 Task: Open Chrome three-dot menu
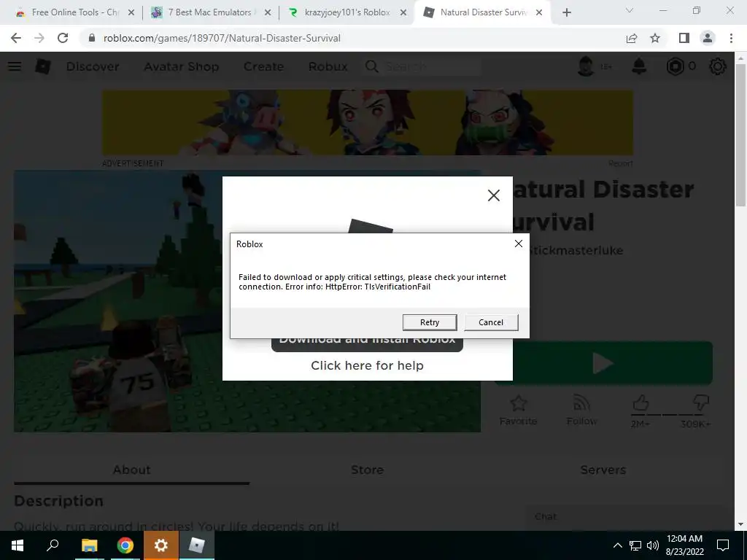731,38
